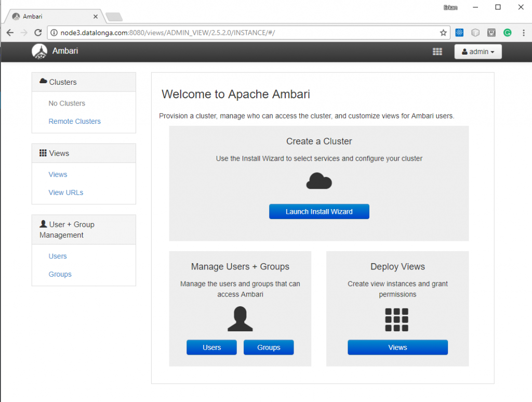This screenshot has height=402, width=532.
Task: Open a new tab button
Action: [x=114, y=17]
